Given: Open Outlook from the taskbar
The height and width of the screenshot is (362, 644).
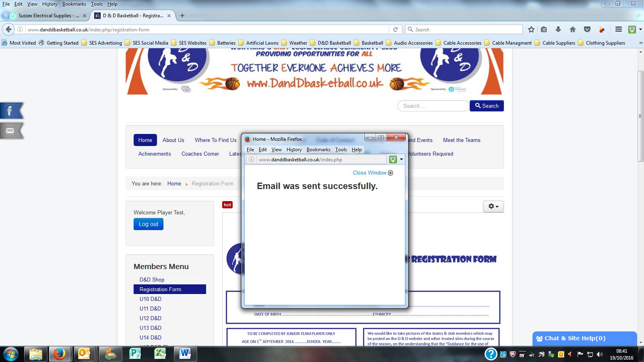Looking at the screenshot, I should [85, 354].
